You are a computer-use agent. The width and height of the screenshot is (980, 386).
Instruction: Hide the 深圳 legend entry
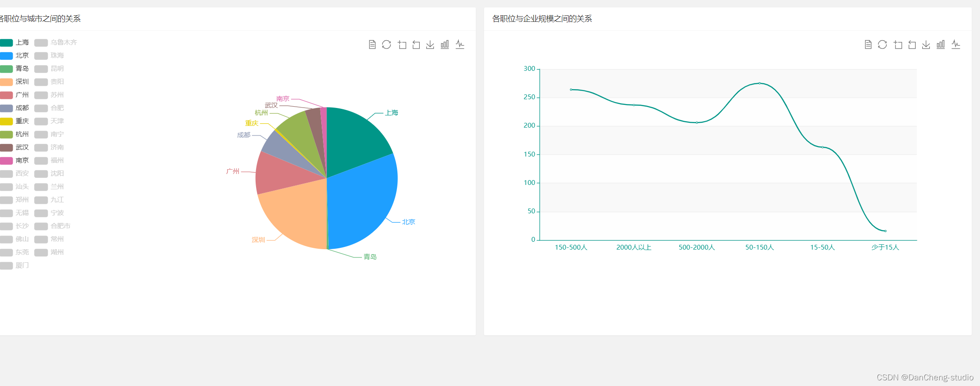[14, 82]
